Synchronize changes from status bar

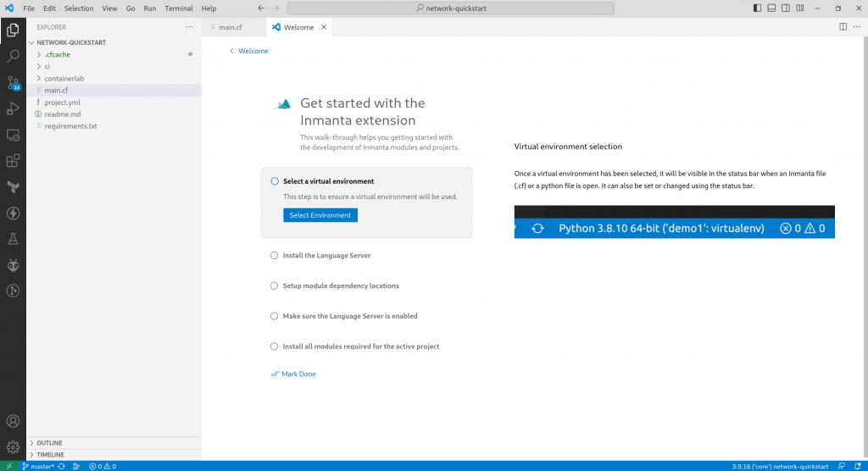61,466
